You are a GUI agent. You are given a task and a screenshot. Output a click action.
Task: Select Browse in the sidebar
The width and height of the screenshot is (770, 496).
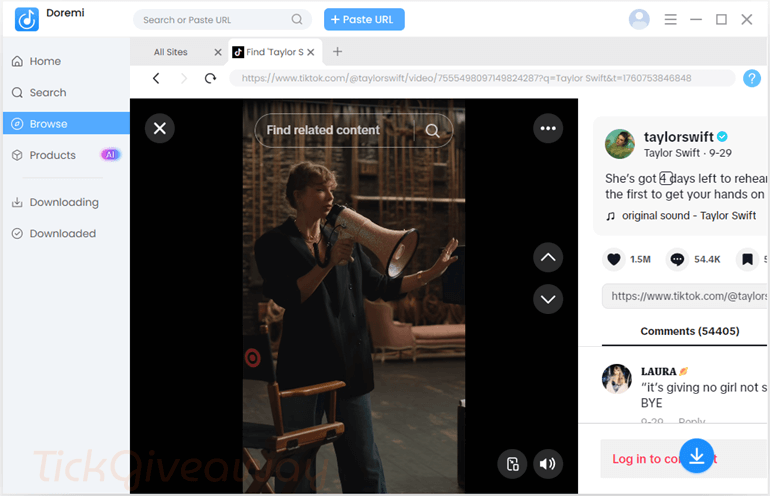[x=66, y=124]
